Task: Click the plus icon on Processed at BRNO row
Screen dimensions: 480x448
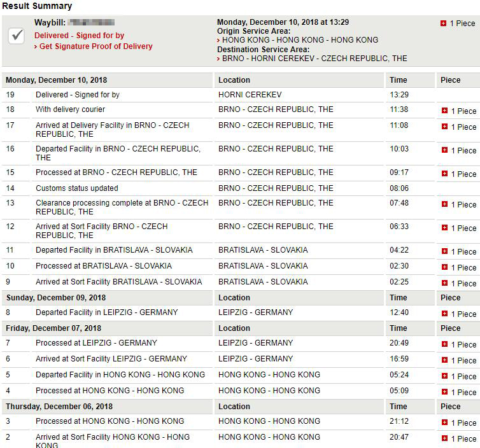Action: coord(444,174)
